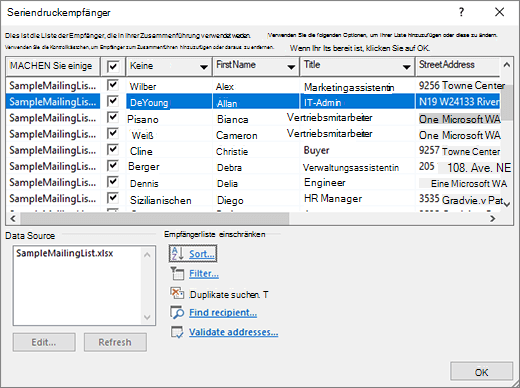The width and height of the screenshot is (520, 388).
Task: Click the horizontal scrollbar left arrow
Action: [x=13, y=219]
